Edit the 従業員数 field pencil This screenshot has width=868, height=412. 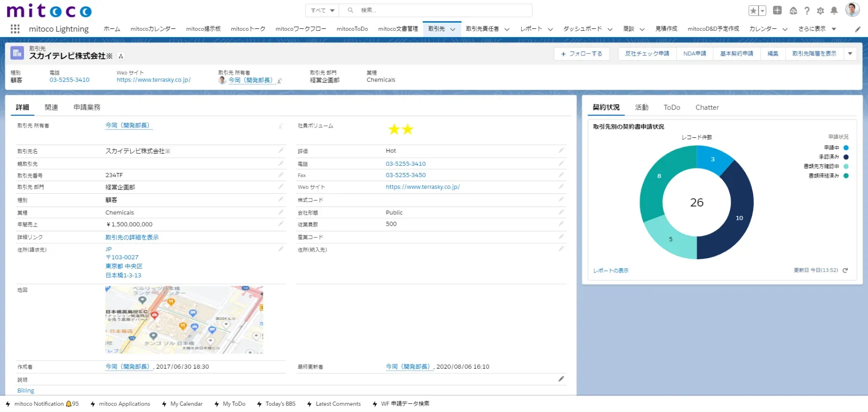tap(561, 224)
